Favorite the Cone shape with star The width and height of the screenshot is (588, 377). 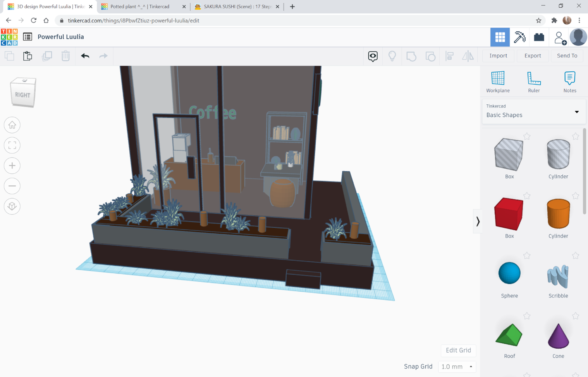pyautogui.click(x=576, y=316)
